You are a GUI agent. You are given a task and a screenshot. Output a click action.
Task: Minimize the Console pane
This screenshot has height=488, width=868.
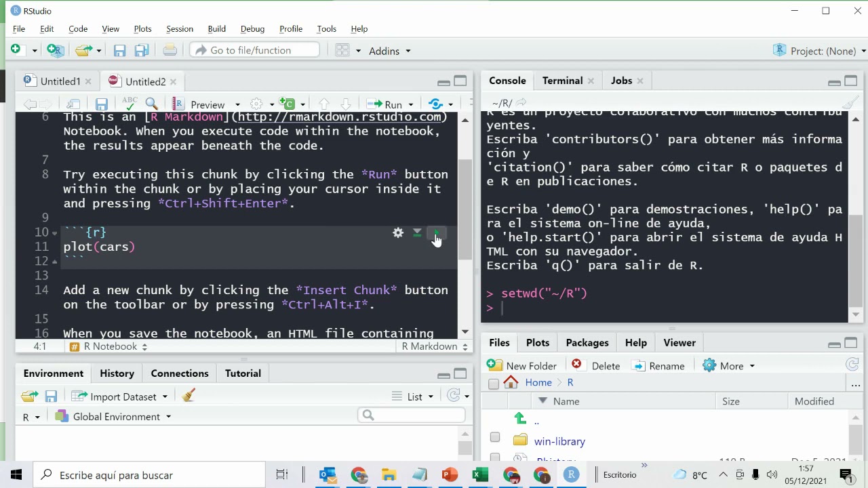tap(834, 81)
